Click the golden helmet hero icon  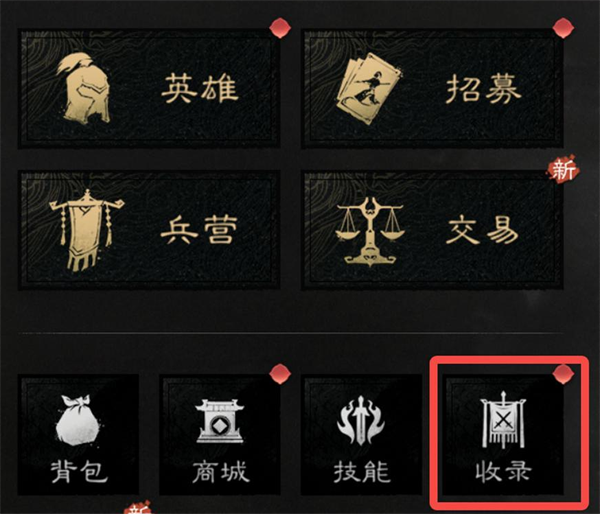pyautogui.click(x=83, y=88)
